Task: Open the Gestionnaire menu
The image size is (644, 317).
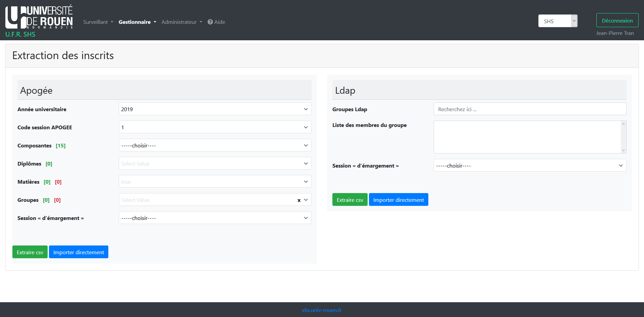Action: [x=137, y=22]
